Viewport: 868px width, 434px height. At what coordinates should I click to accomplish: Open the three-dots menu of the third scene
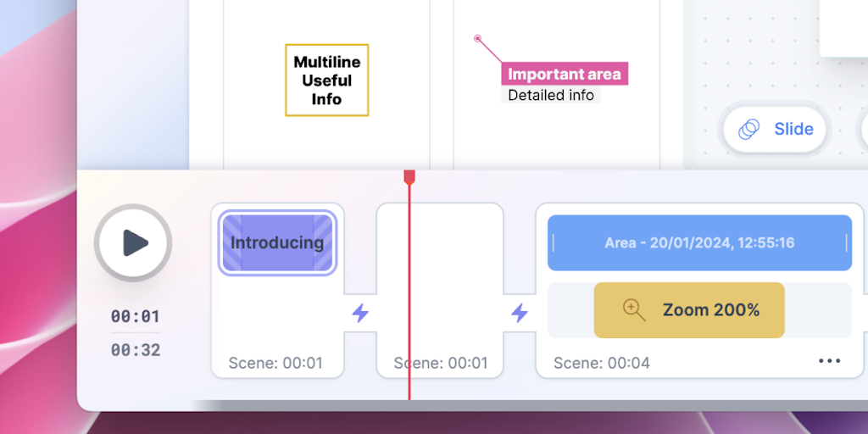830,361
